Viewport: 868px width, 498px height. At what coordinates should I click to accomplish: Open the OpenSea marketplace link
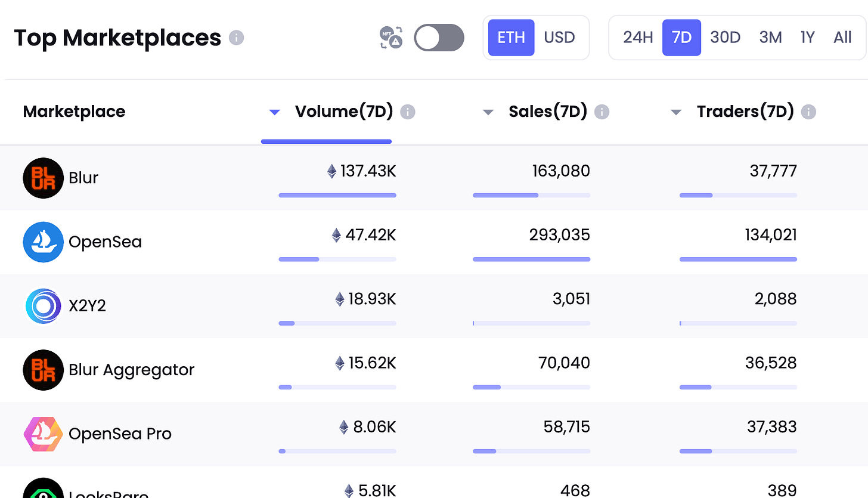click(105, 242)
